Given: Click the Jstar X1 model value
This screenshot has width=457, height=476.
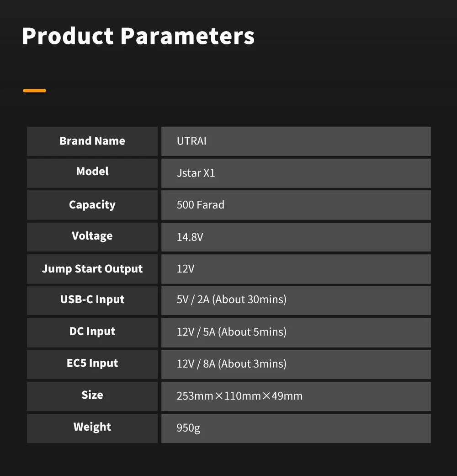Looking at the screenshot, I should [x=196, y=173].
